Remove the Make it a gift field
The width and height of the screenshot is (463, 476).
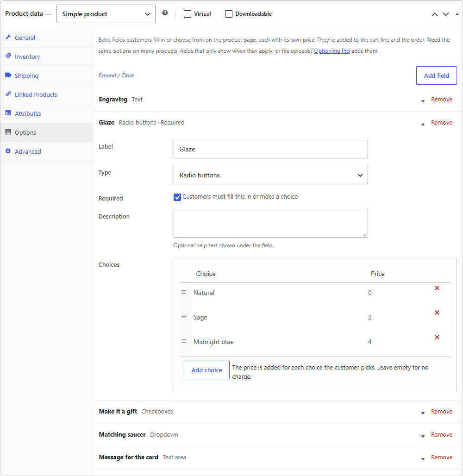pos(442,411)
